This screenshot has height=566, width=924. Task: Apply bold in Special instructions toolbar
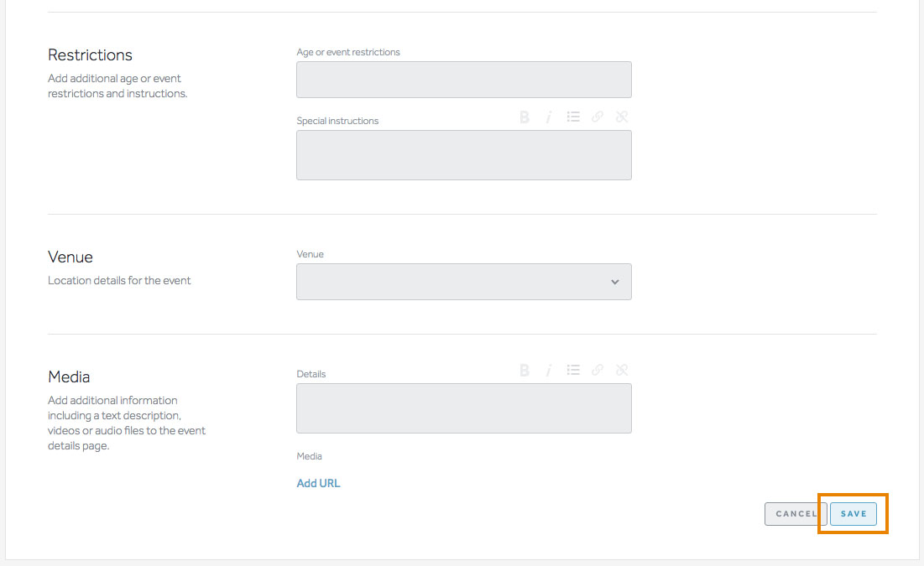point(524,117)
